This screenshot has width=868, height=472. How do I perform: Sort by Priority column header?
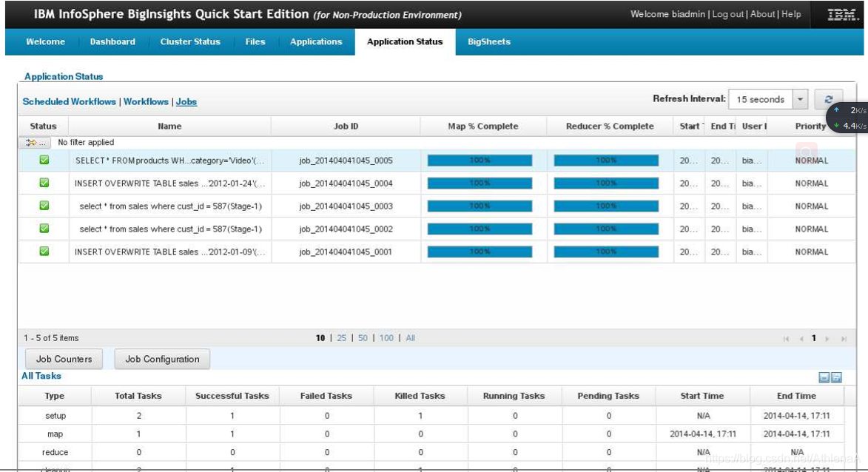810,127
